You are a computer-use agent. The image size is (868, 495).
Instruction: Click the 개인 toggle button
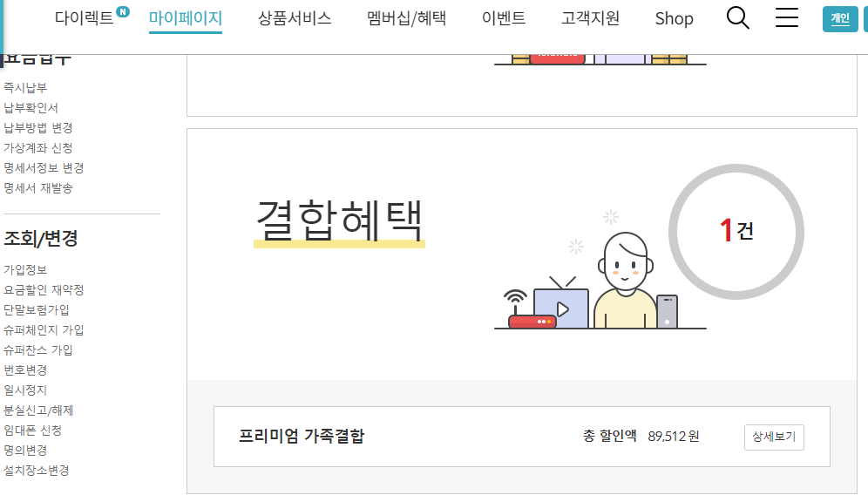coord(840,19)
